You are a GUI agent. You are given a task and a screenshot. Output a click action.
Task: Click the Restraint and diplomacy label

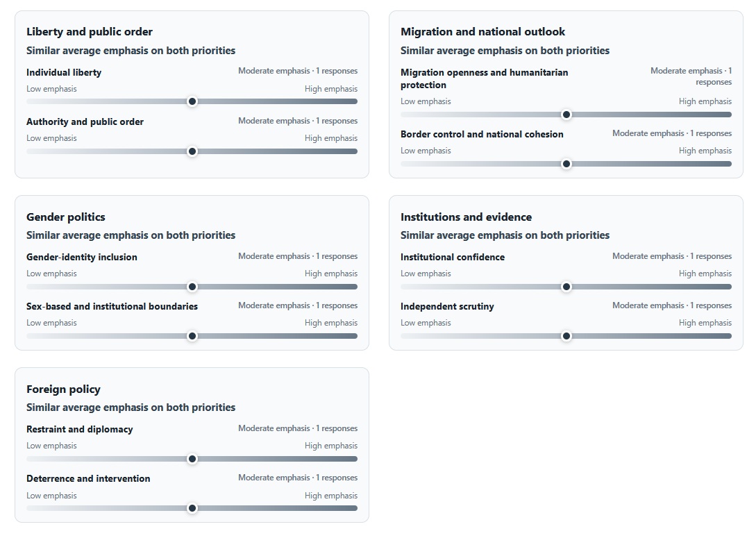[80, 430]
